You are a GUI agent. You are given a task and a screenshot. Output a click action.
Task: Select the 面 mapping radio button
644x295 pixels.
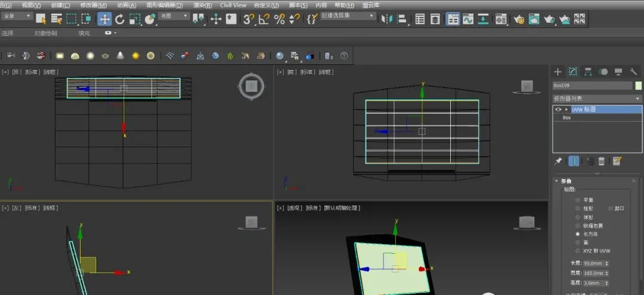coord(577,243)
